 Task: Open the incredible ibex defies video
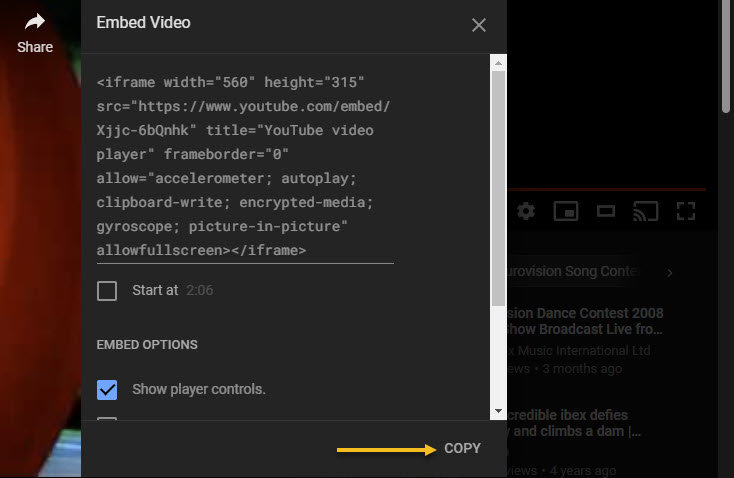pos(573,423)
